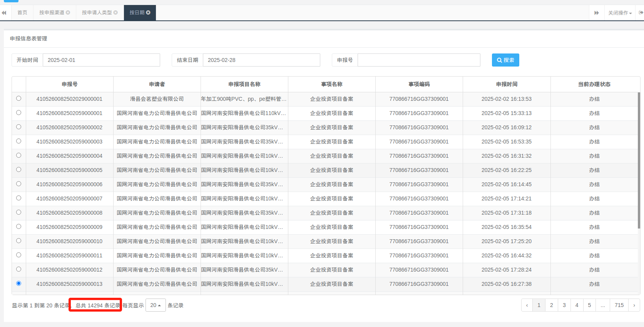Go to previous page using the left chevron
The image size is (644, 327).
(x=527, y=305)
